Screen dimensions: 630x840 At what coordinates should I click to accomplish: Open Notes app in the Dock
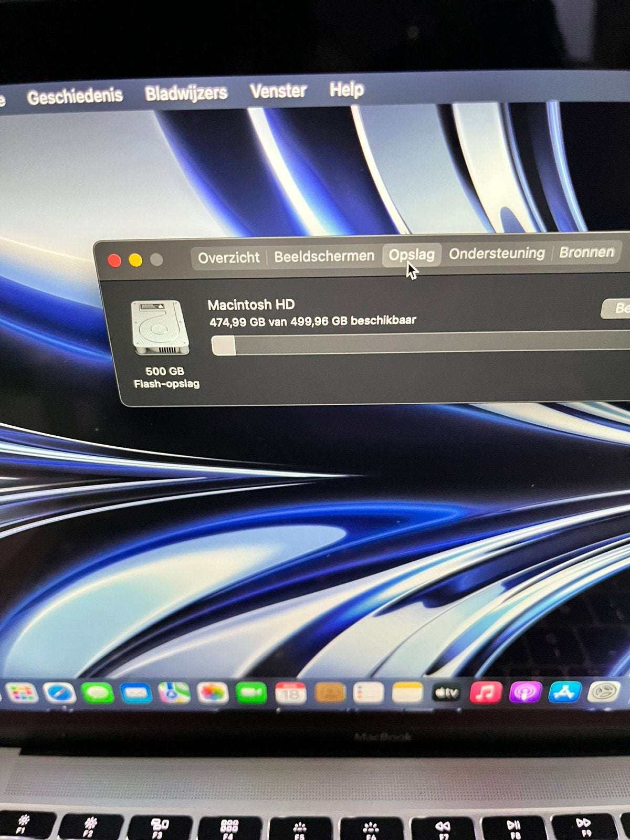(x=407, y=694)
